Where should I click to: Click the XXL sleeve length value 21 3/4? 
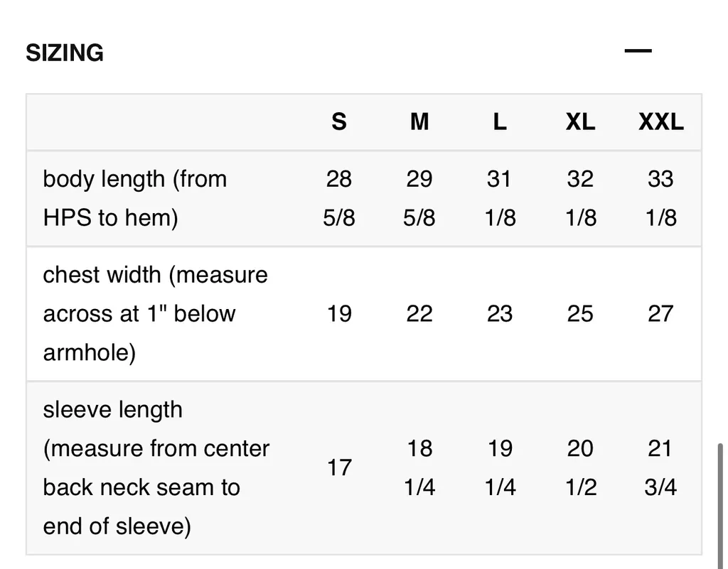pos(660,467)
